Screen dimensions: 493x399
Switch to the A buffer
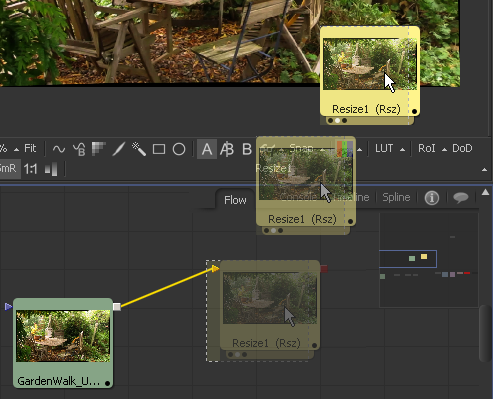[x=207, y=149]
